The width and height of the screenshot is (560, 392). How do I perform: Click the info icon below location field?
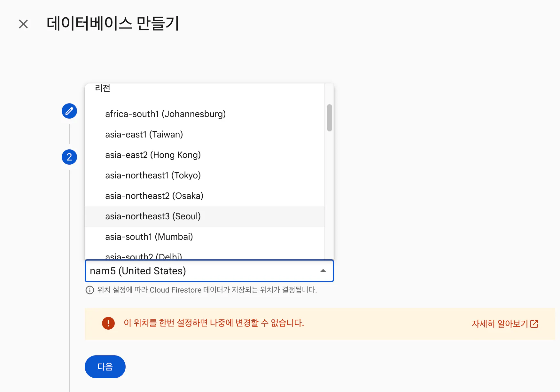tap(90, 290)
